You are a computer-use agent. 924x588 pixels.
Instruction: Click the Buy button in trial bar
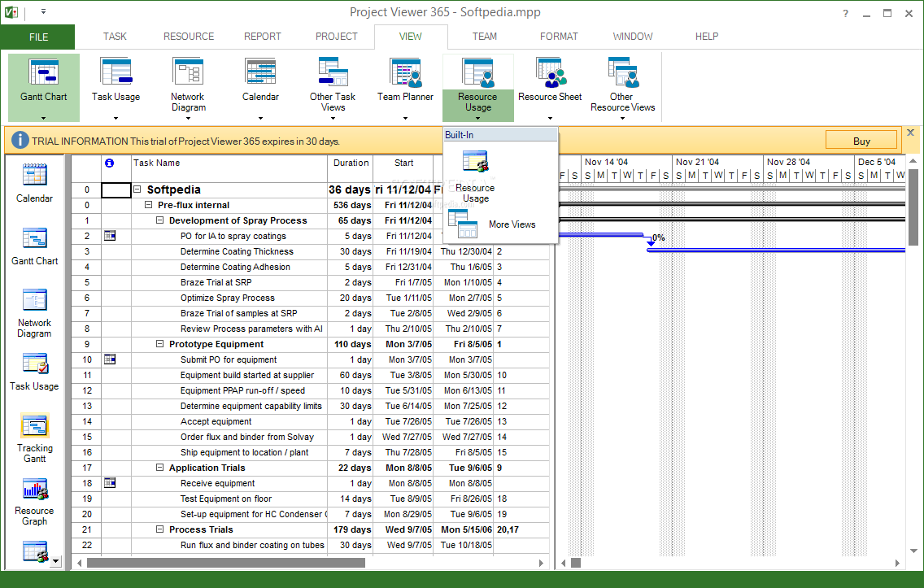pyautogui.click(x=861, y=140)
